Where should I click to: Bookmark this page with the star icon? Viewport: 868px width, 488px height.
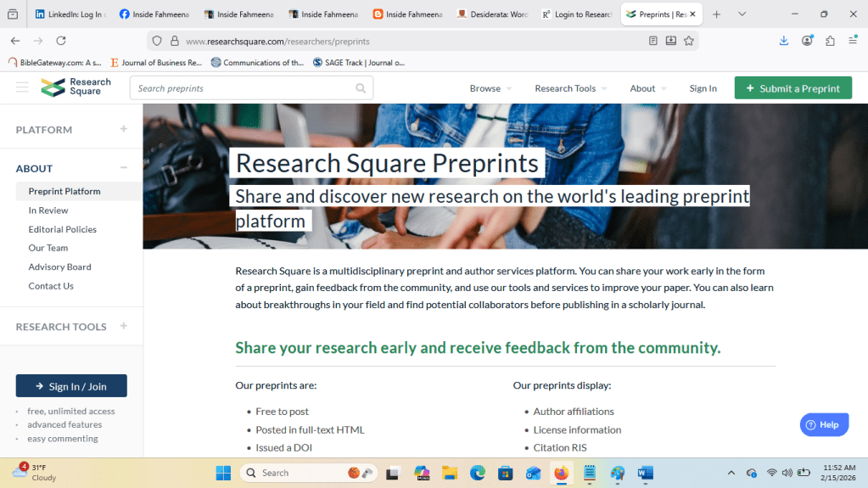[689, 41]
